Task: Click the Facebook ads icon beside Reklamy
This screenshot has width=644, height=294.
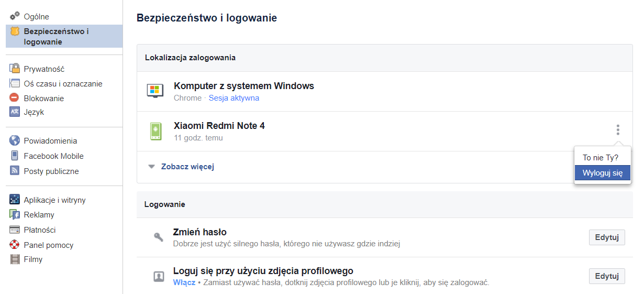Action: (x=15, y=214)
